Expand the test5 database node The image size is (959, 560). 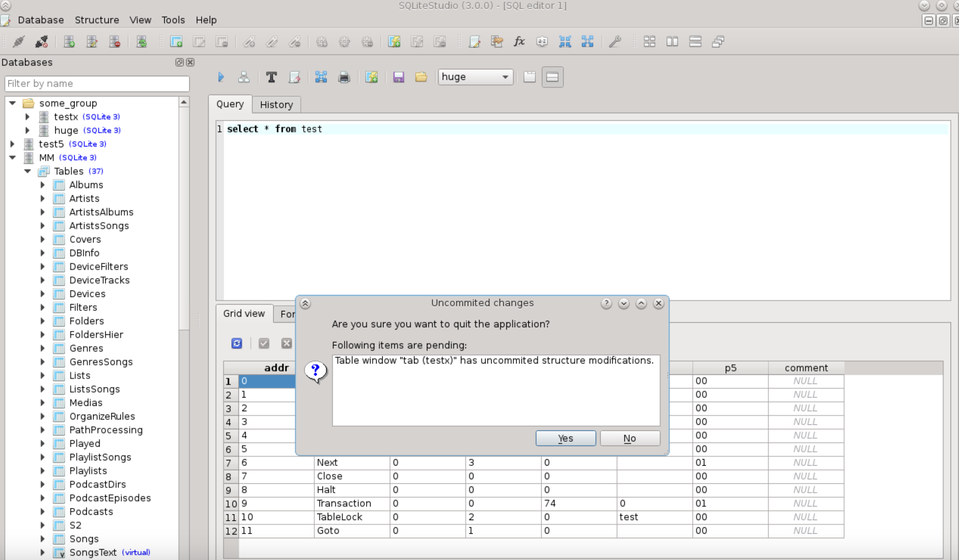[12, 144]
